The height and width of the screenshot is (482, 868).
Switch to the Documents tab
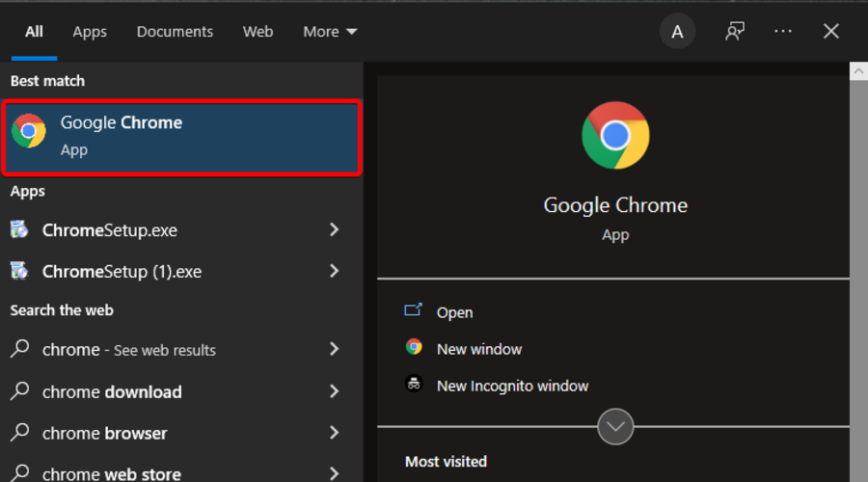[174, 32]
